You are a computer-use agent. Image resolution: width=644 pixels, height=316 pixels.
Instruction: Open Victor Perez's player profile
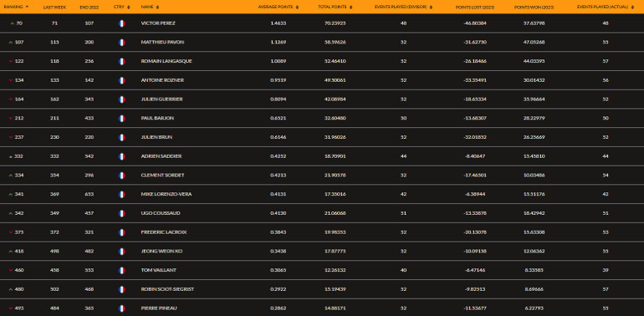click(x=158, y=23)
